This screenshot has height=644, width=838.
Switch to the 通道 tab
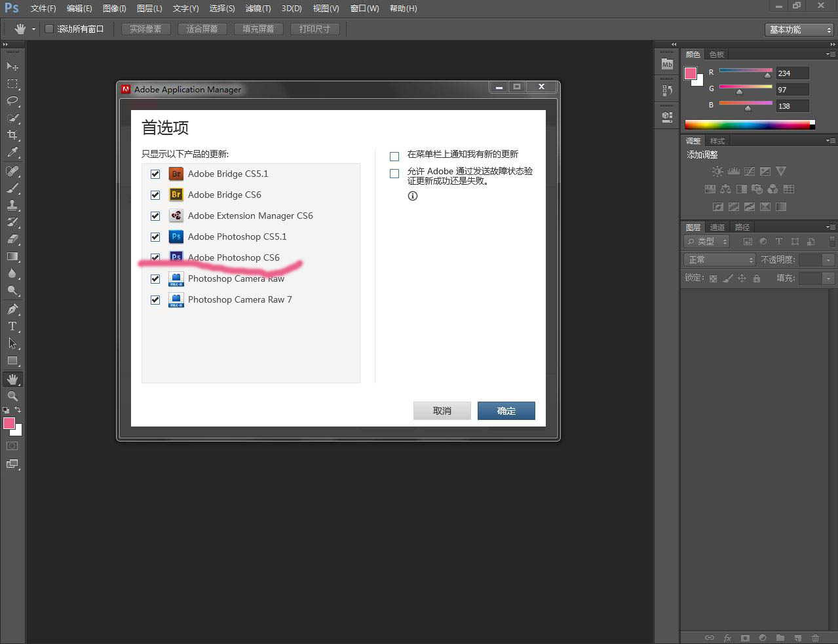717,227
